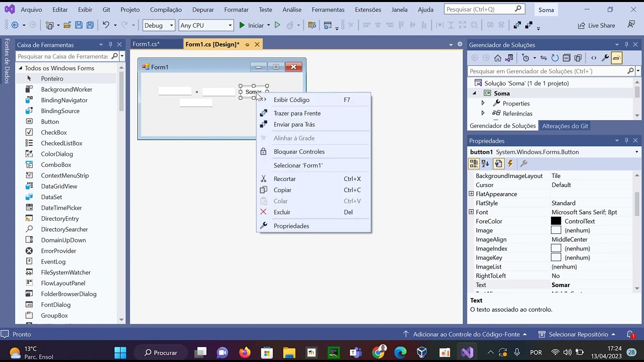The width and height of the screenshot is (644, 362).
Task: Collapse the Todos os Windows Forms group
Action: (x=21, y=68)
